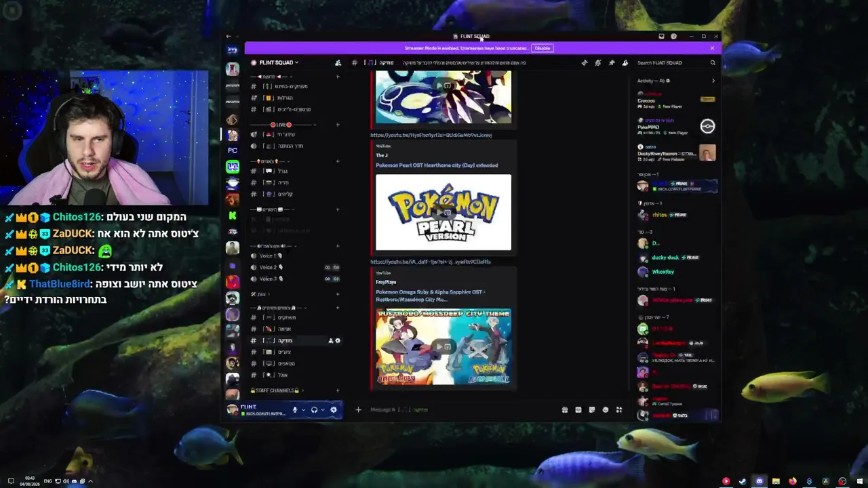Play the Rustboro/Mossdeep City Theme thumbnail
This screenshot has width=868, height=488.
443,347
